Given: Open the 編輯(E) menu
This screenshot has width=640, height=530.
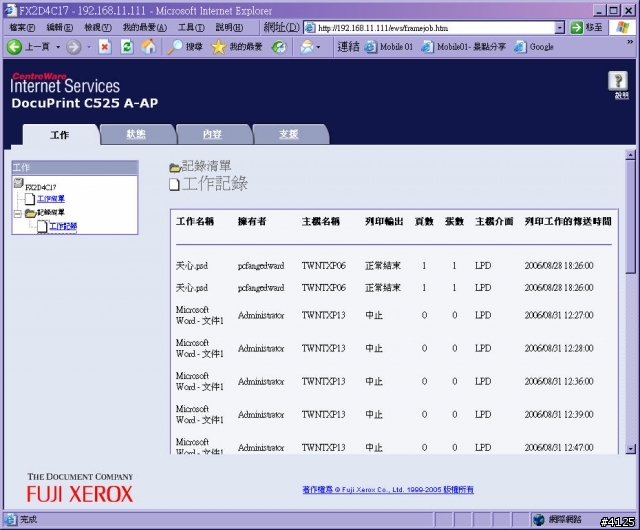Looking at the screenshot, I should 60,27.
